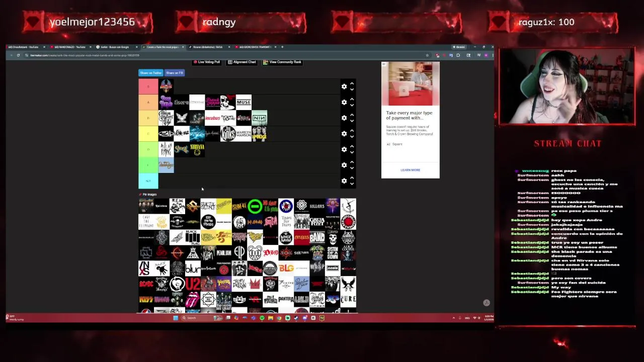
Task: Pick the KISS logo from the pool
Action: click(x=146, y=300)
